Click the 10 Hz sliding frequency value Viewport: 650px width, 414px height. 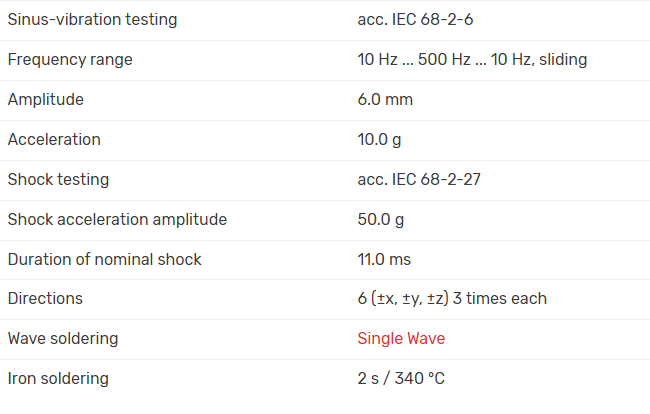click(x=472, y=60)
